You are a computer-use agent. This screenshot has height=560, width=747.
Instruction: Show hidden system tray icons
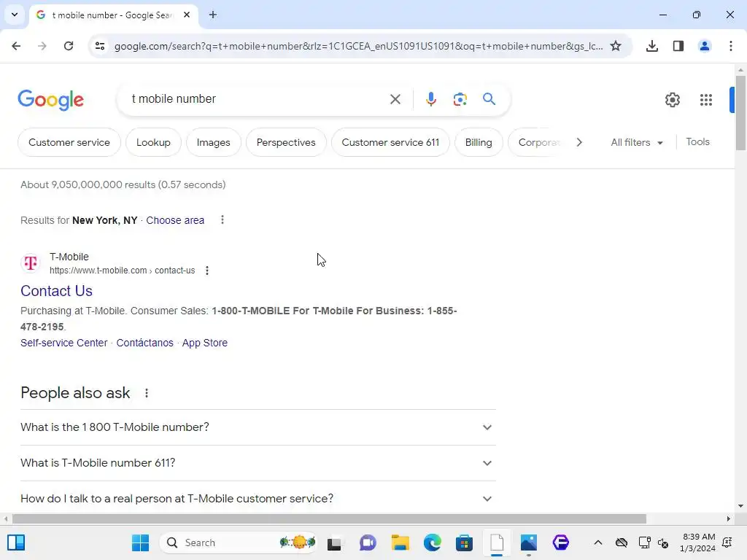tap(598, 542)
